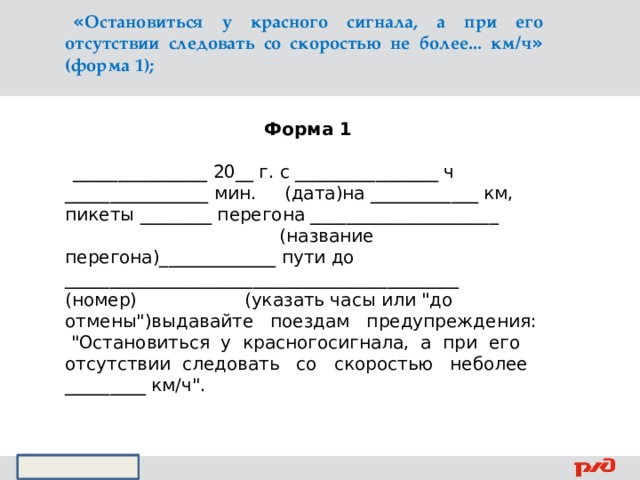Click the word 'пикеты'
This screenshot has height=480, width=640.
pyautogui.click(x=100, y=215)
